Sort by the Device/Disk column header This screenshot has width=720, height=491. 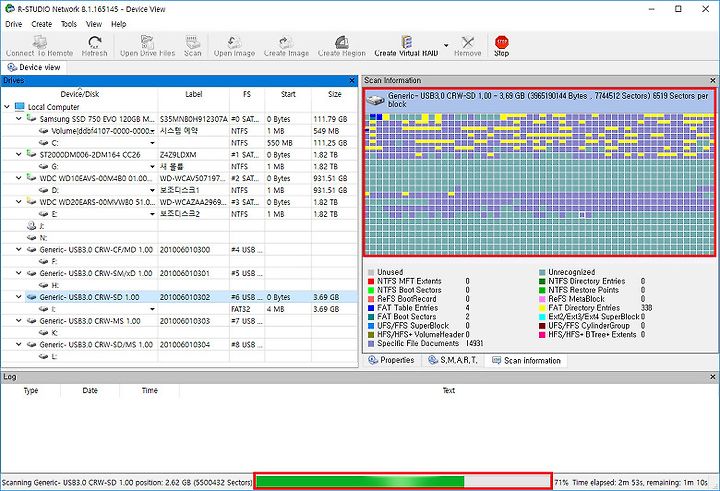(80, 94)
